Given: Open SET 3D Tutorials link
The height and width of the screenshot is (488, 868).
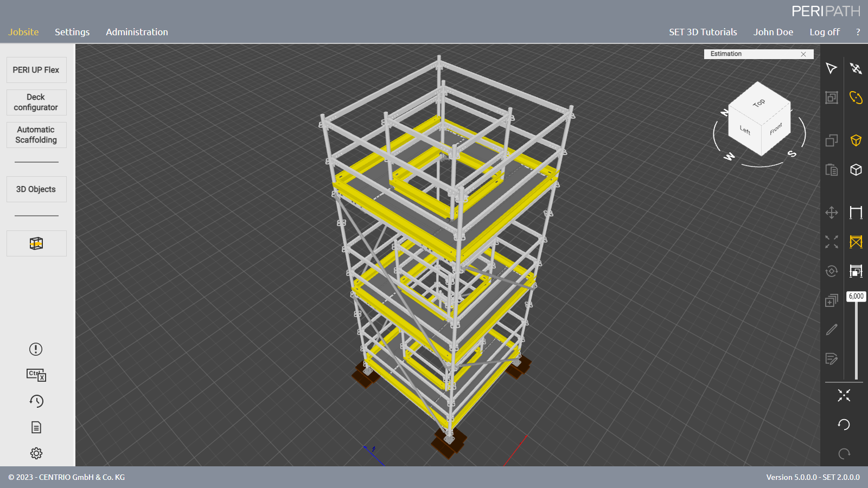Looking at the screenshot, I should pos(703,32).
